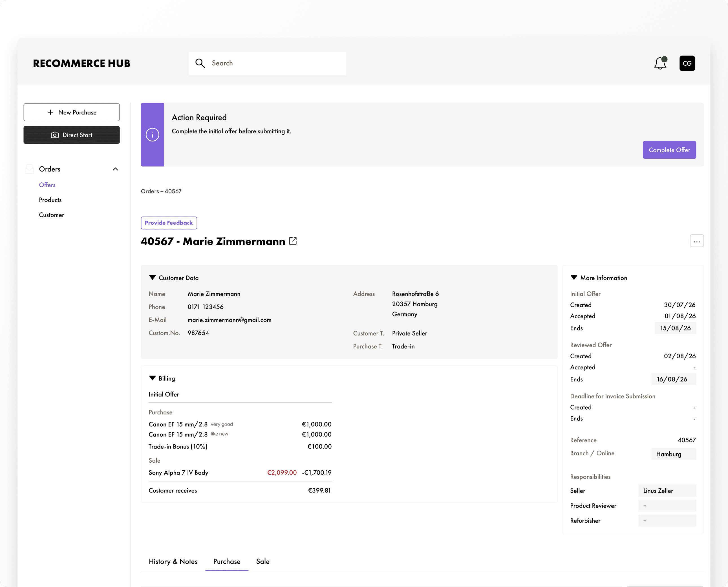Click the Action Required info icon
The width and height of the screenshot is (728, 587).
[x=153, y=134]
